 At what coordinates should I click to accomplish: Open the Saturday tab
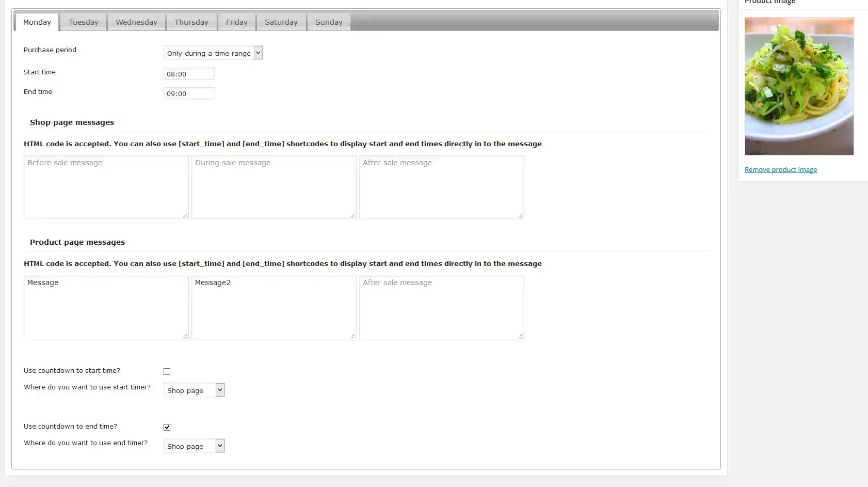click(281, 22)
